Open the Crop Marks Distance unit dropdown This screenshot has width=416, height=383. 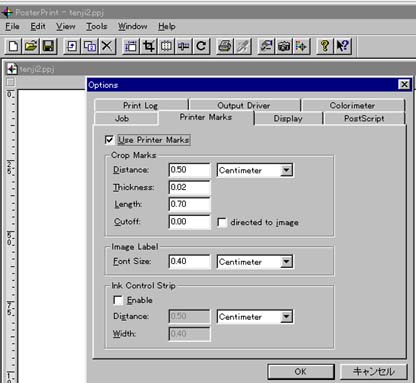[286, 170]
